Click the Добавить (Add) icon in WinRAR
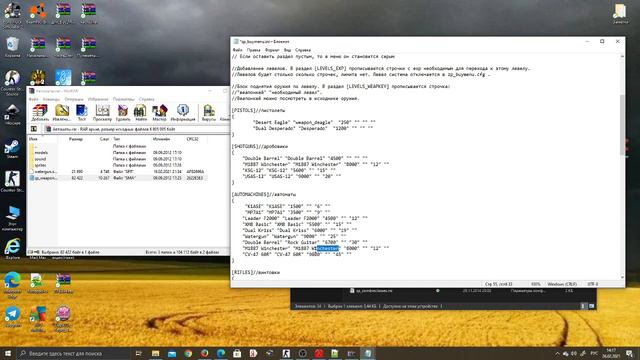The width and height of the screenshot is (640, 360). click(40, 113)
